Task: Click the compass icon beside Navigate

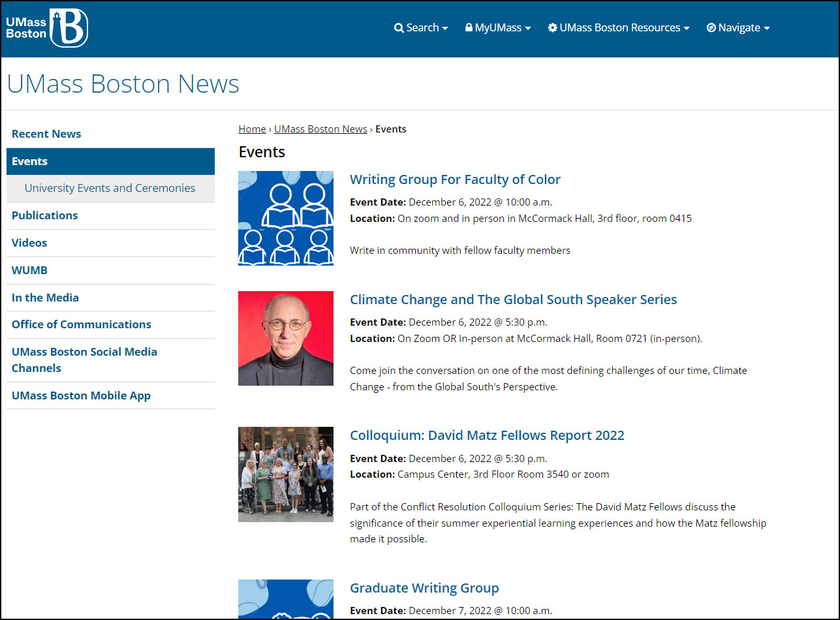Action: tap(711, 28)
